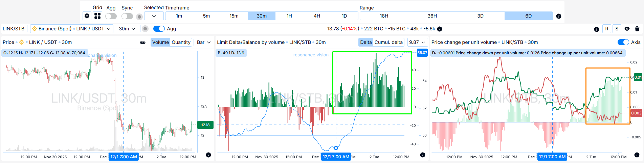Click the ruler measure icon in Price panel

[143, 42]
